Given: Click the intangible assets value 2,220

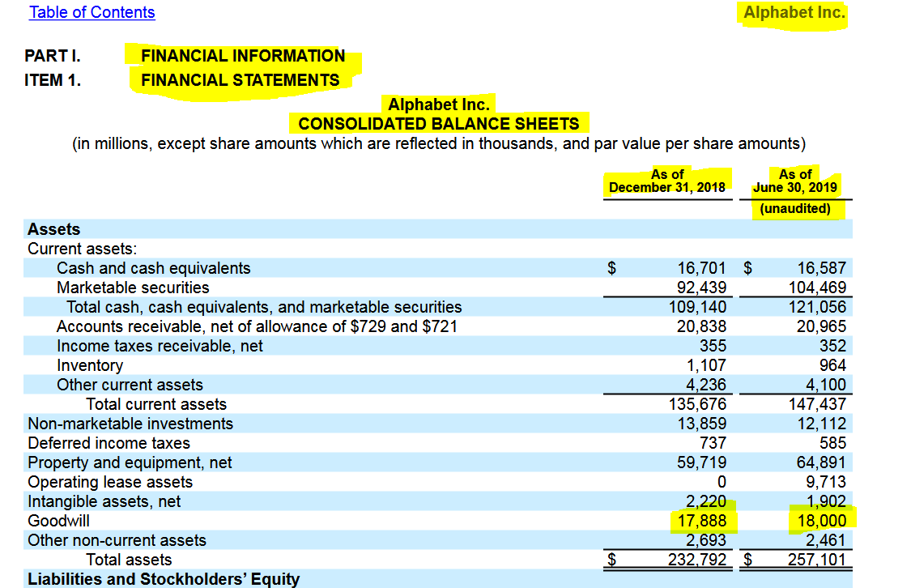Looking at the screenshot, I should 706,501.
